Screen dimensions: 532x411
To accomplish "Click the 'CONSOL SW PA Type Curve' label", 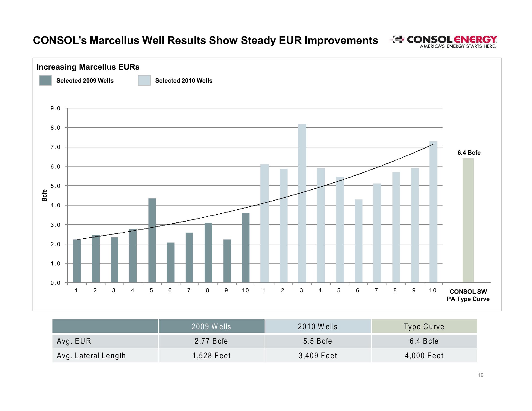I will (468, 295).
